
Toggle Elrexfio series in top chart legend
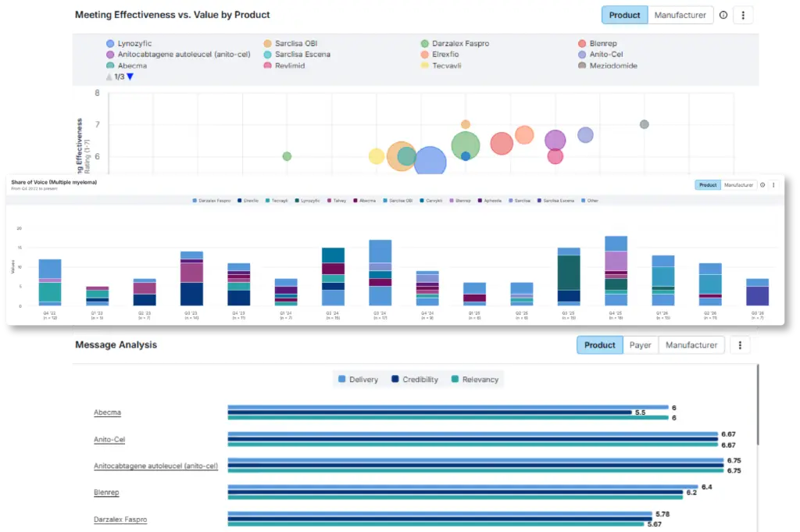[x=440, y=54]
